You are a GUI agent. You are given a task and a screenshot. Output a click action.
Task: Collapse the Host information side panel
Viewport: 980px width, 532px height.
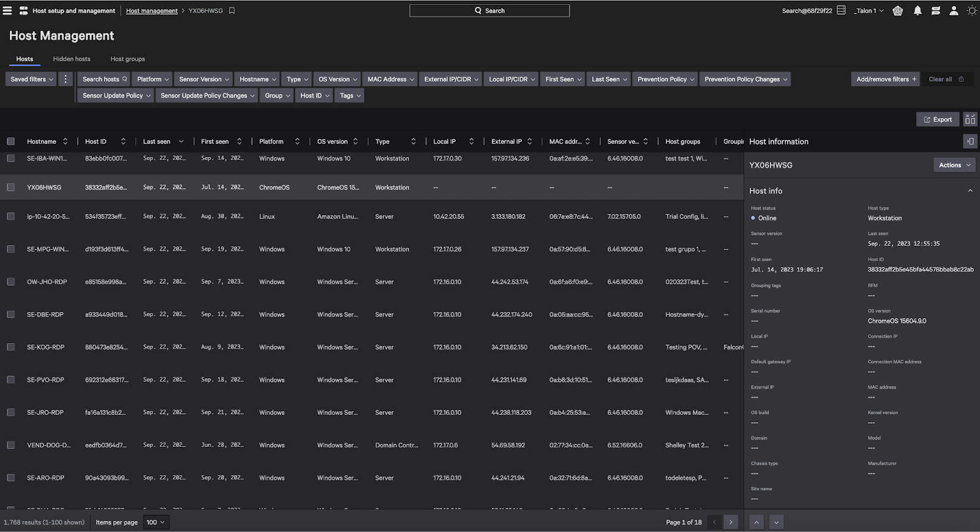pyautogui.click(x=970, y=142)
